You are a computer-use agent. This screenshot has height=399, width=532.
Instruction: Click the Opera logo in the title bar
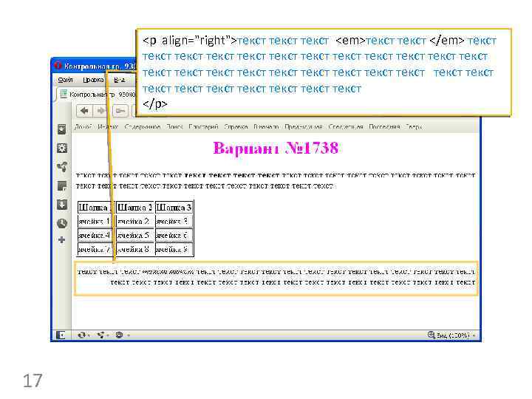pyautogui.click(x=58, y=66)
